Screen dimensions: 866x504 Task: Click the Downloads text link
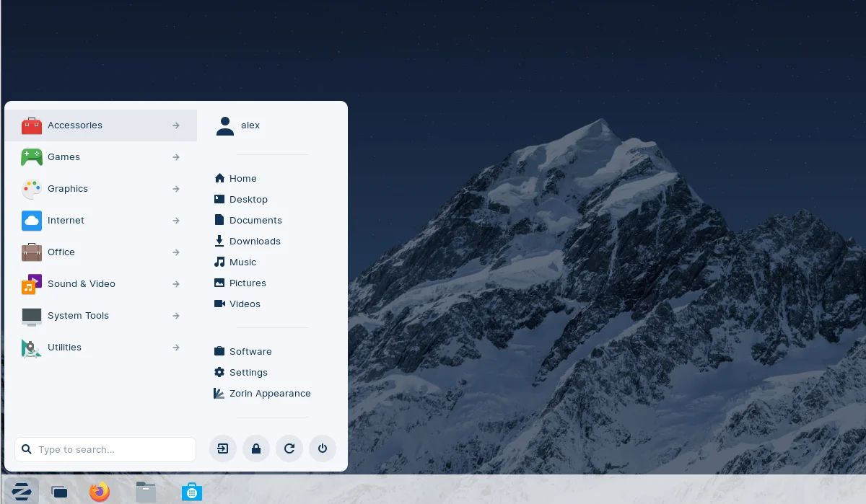[255, 242]
